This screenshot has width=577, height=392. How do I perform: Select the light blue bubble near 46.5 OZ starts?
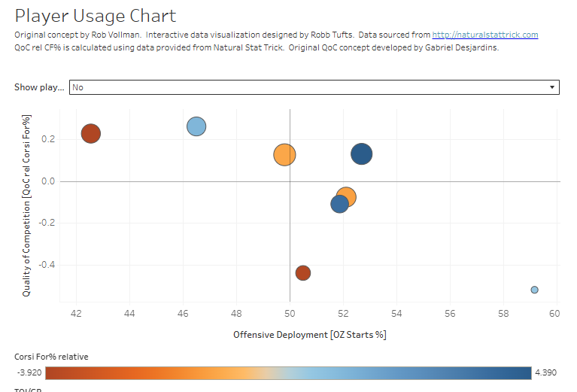coord(196,126)
